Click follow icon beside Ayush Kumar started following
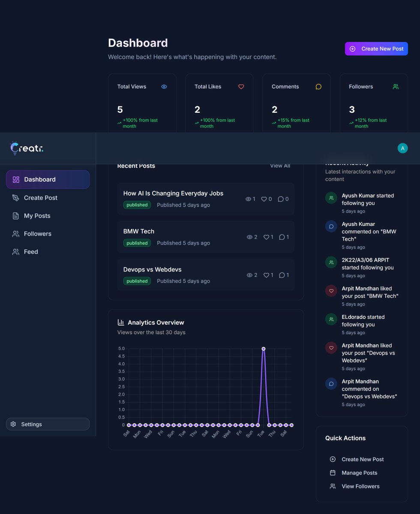 point(331,198)
